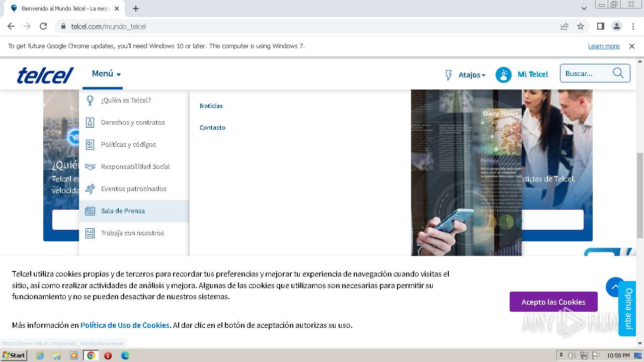Show hidden system tray icons
This screenshot has width=644, height=362.
tap(561, 355)
